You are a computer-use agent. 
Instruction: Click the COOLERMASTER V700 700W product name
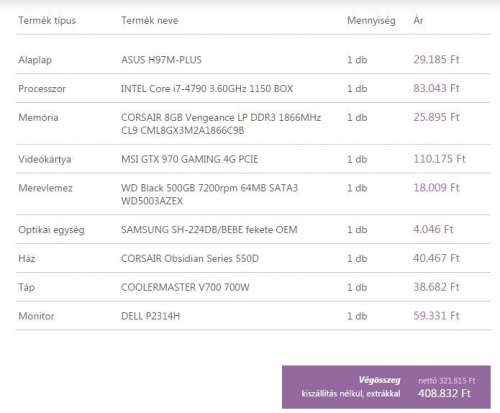185,287
